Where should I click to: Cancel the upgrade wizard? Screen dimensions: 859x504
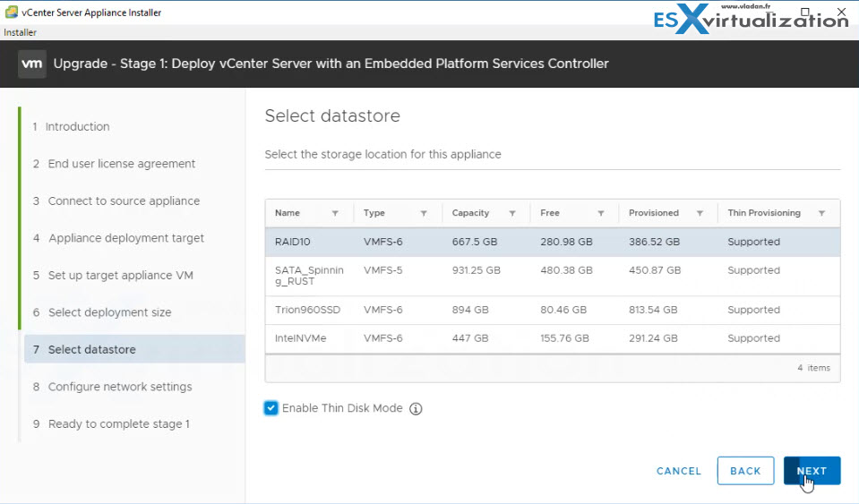click(678, 471)
